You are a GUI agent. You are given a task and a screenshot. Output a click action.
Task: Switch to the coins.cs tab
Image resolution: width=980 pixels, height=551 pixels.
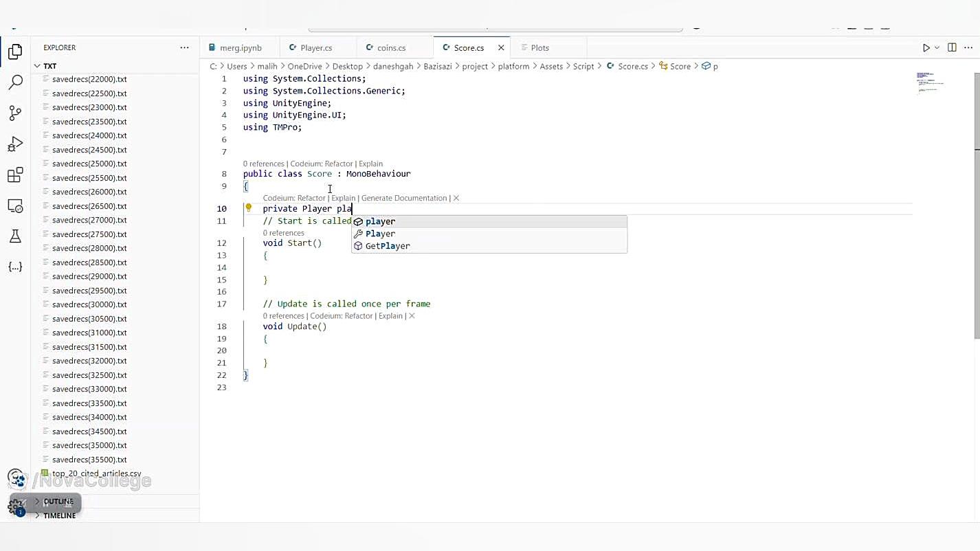coord(391,47)
